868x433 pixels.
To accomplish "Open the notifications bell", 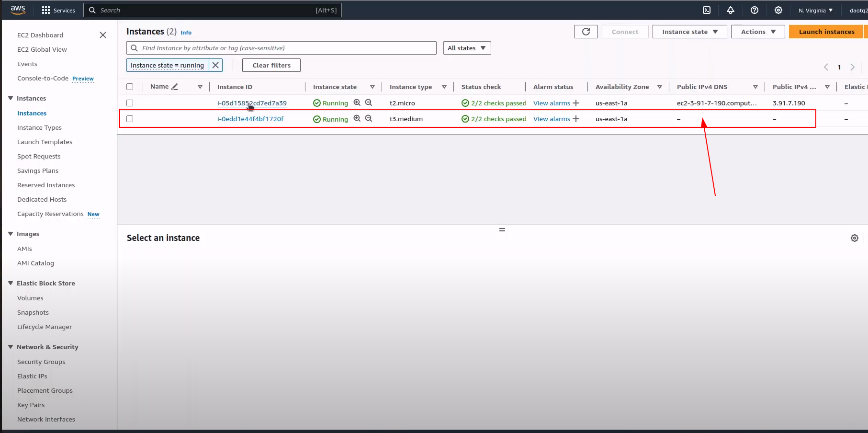I will tap(731, 10).
